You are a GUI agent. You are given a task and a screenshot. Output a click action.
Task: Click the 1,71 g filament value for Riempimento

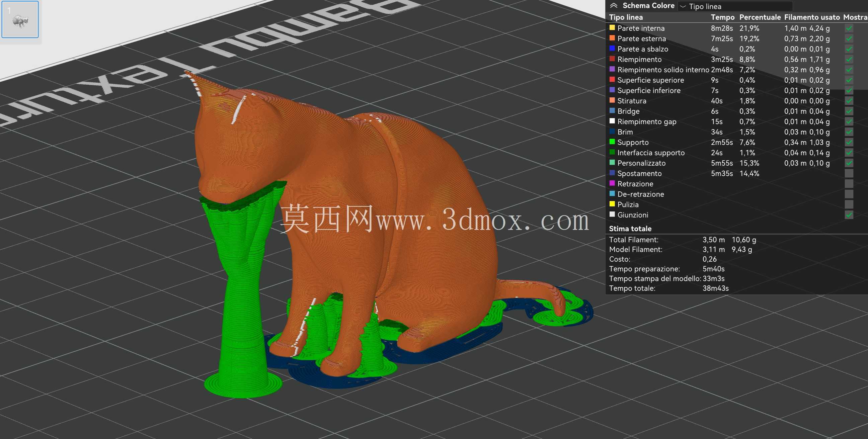pyautogui.click(x=819, y=60)
